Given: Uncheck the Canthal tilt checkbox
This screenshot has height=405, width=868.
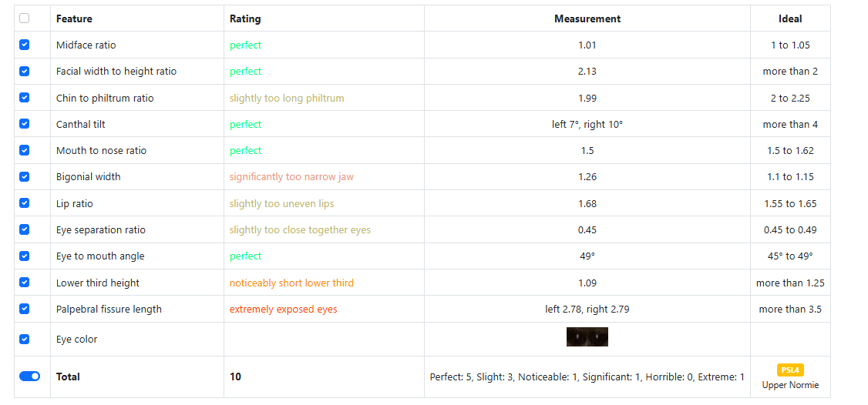Looking at the screenshot, I should coord(24,124).
